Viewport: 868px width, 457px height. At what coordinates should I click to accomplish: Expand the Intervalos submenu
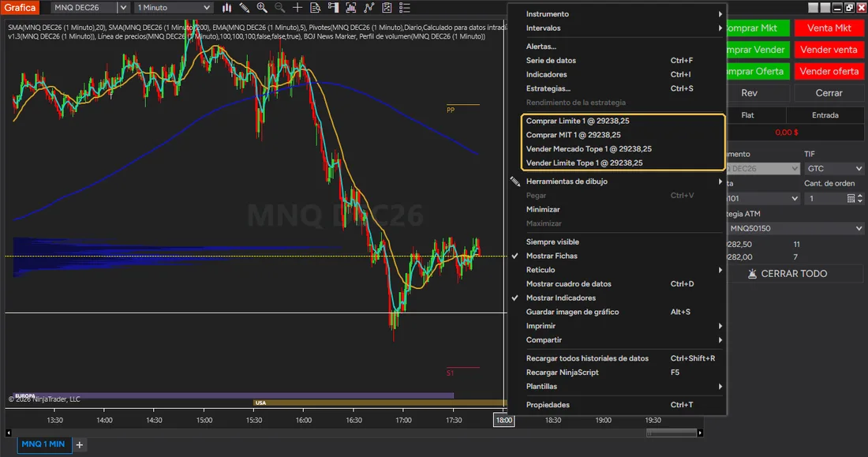pyautogui.click(x=617, y=28)
